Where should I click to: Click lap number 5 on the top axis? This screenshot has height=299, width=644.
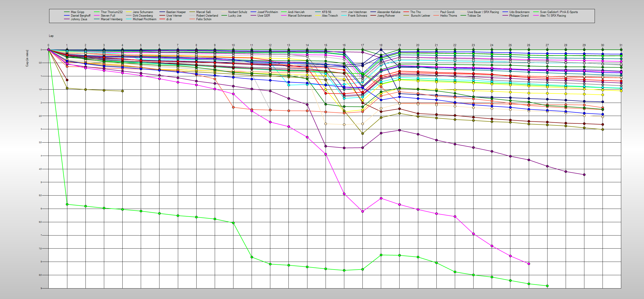(x=141, y=45)
